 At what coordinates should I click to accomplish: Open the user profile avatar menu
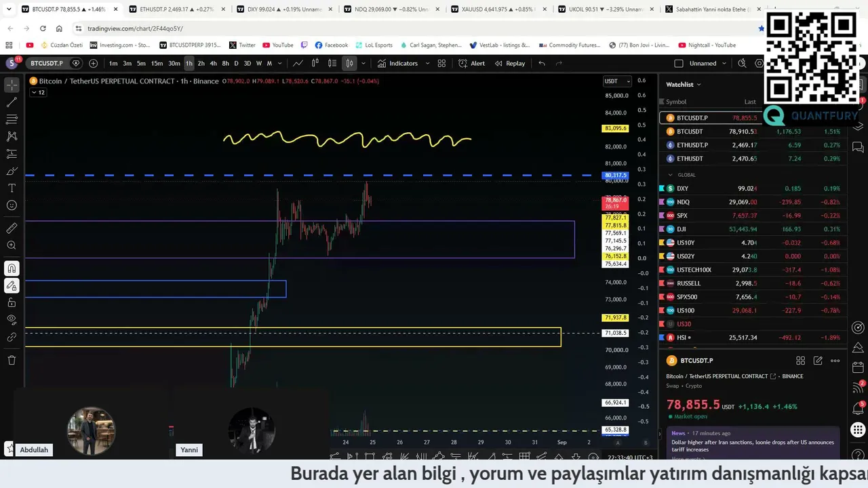coord(12,63)
